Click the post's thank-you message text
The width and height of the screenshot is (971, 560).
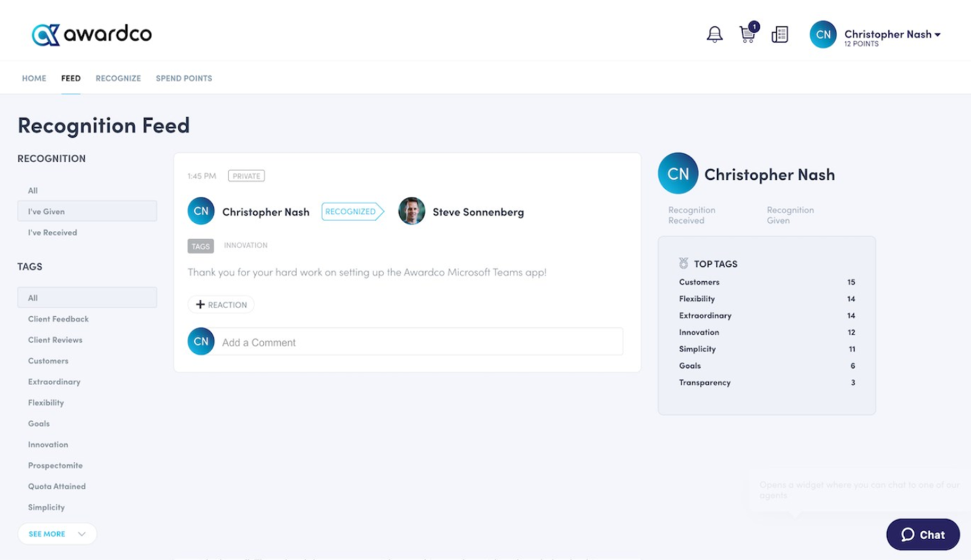click(x=367, y=272)
